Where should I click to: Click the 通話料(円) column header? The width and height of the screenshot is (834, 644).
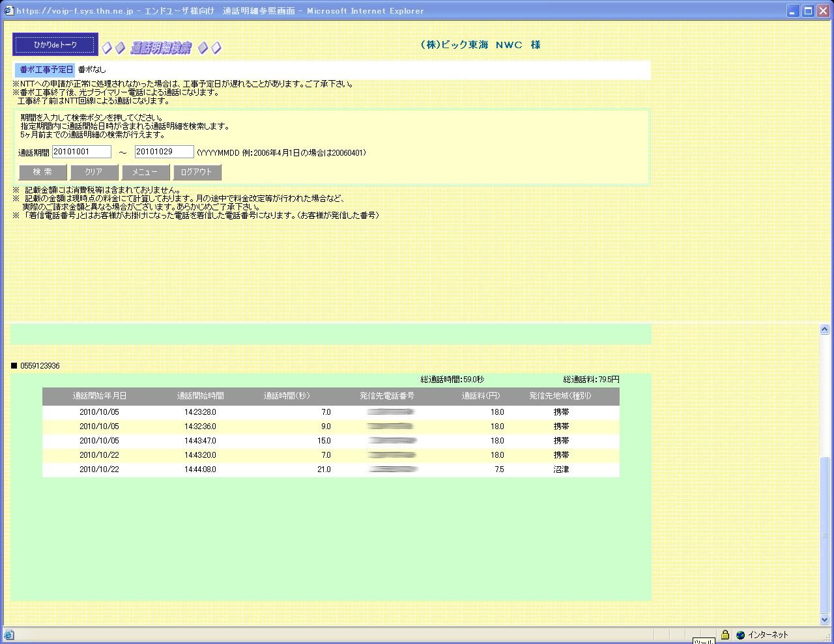click(x=481, y=396)
